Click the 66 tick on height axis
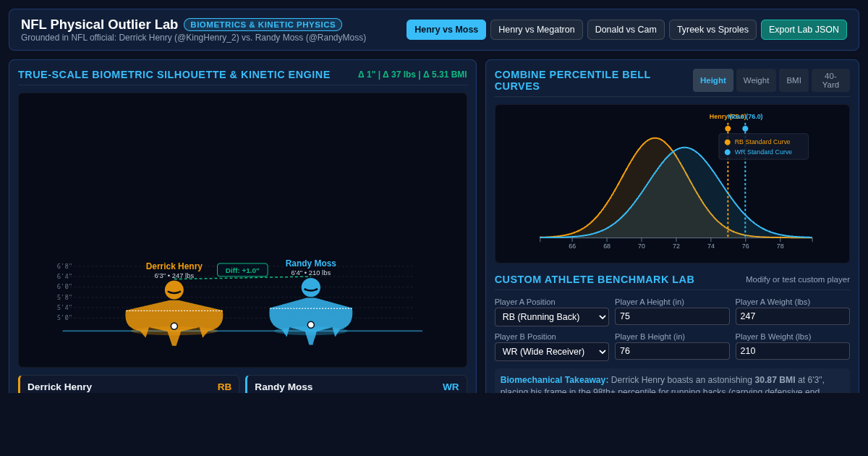This screenshot has width=868, height=456. pyautogui.click(x=572, y=246)
